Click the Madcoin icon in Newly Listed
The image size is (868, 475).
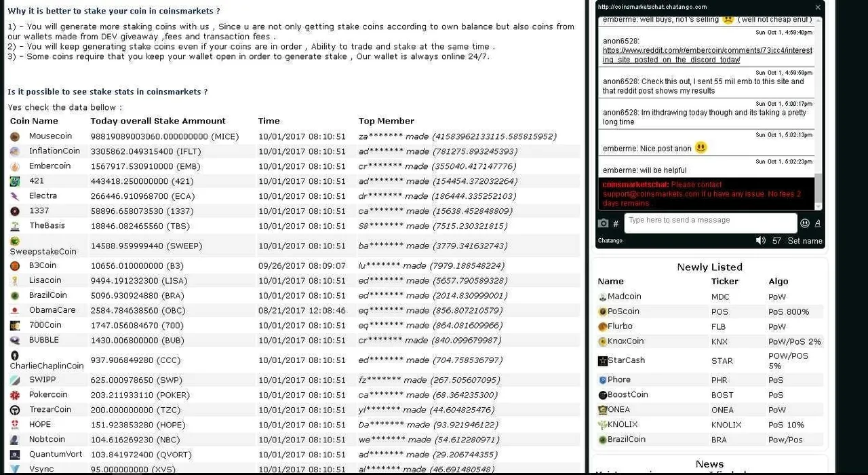point(602,297)
